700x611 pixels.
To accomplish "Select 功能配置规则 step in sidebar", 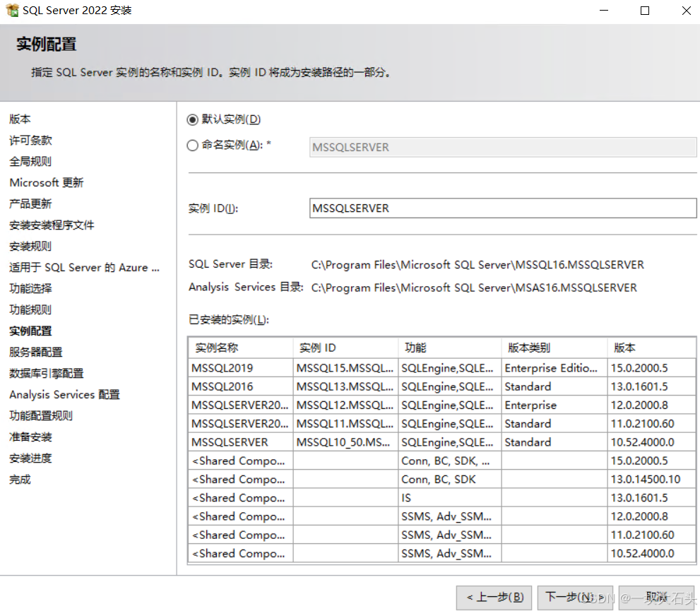I will [41, 416].
